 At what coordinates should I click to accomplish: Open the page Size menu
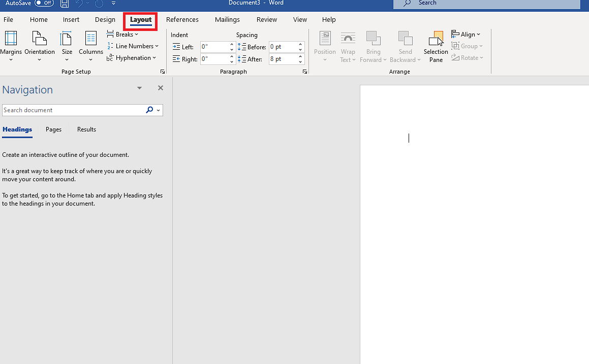pos(67,45)
